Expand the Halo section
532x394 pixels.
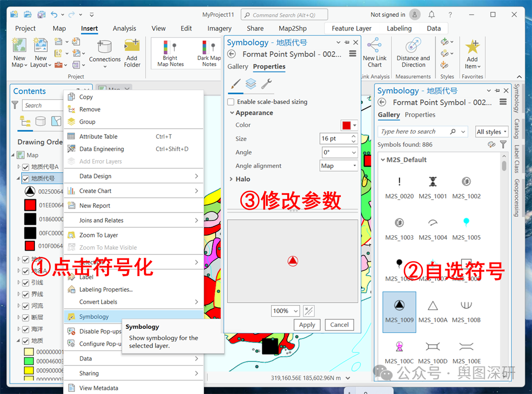click(231, 179)
